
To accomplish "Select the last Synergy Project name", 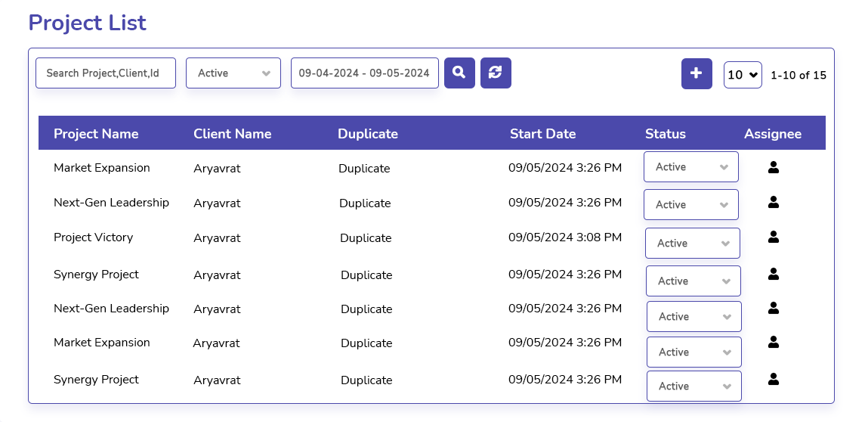I will pos(97,380).
